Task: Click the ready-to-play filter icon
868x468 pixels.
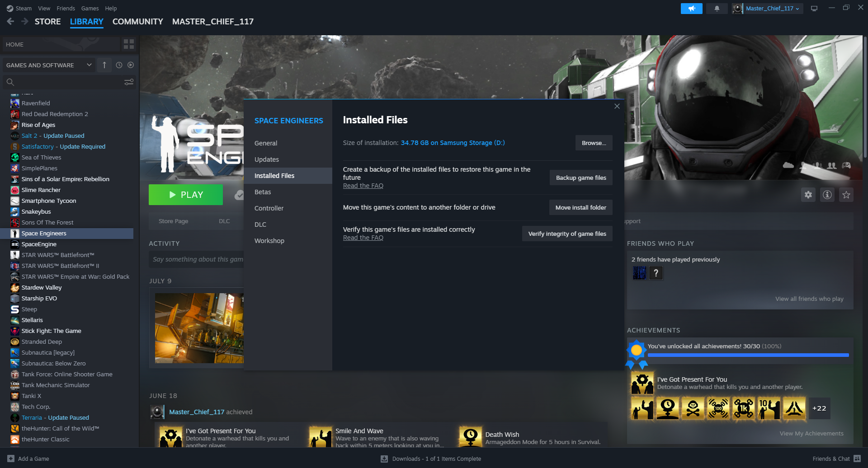Action: click(x=131, y=65)
